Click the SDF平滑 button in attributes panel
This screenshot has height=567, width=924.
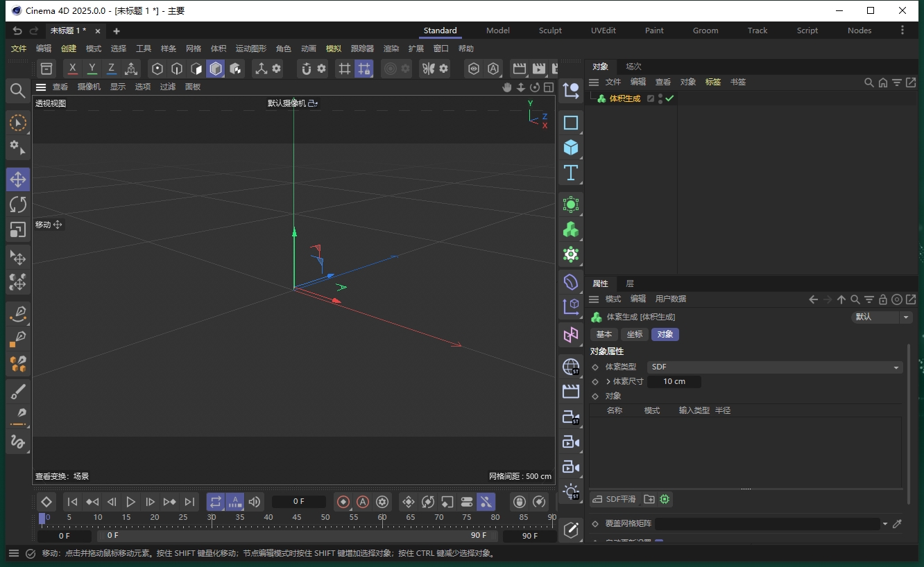(x=614, y=499)
